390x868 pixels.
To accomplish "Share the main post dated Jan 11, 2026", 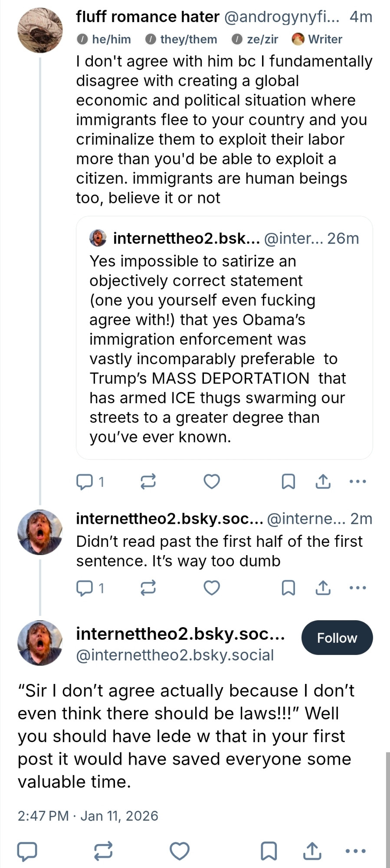I will [x=312, y=851].
